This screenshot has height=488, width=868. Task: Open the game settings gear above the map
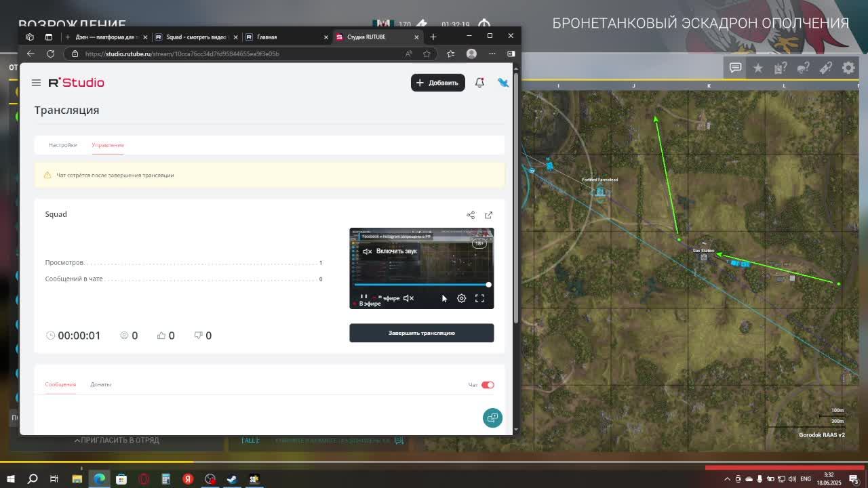coord(848,68)
